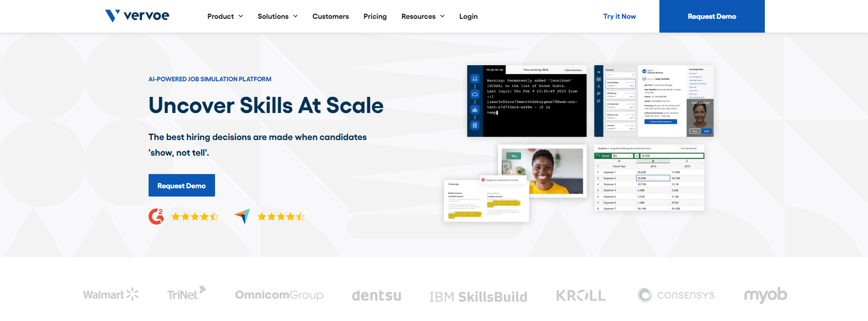Image resolution: width=868 pixels, height=321 pixels.
Task: Click the Walmart logo
Action: 111,294
